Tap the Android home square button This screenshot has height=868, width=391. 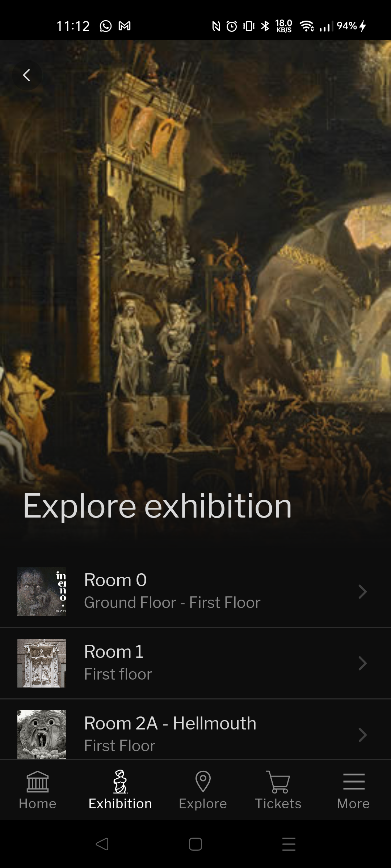pyautogui.click(x=195, y=844)
